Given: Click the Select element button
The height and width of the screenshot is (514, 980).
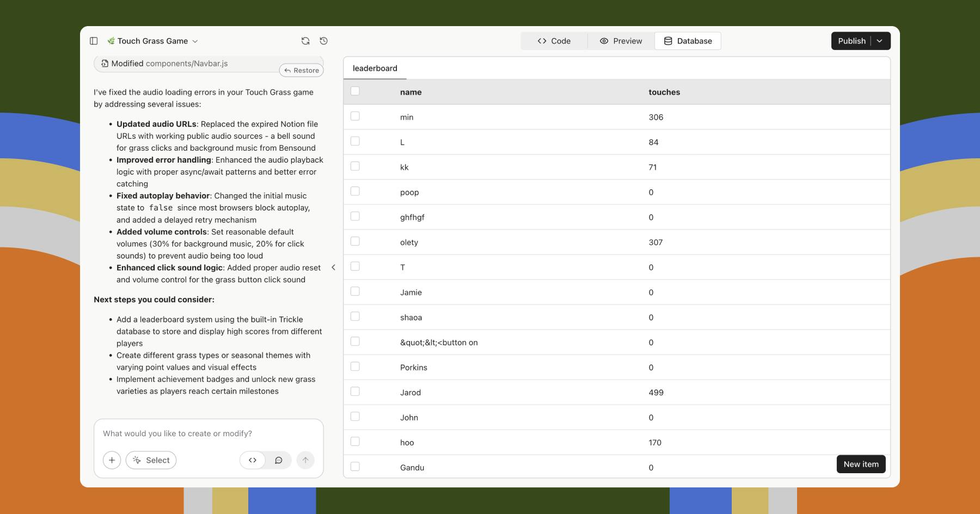Looking at the screenshot, I should [151, 460].
